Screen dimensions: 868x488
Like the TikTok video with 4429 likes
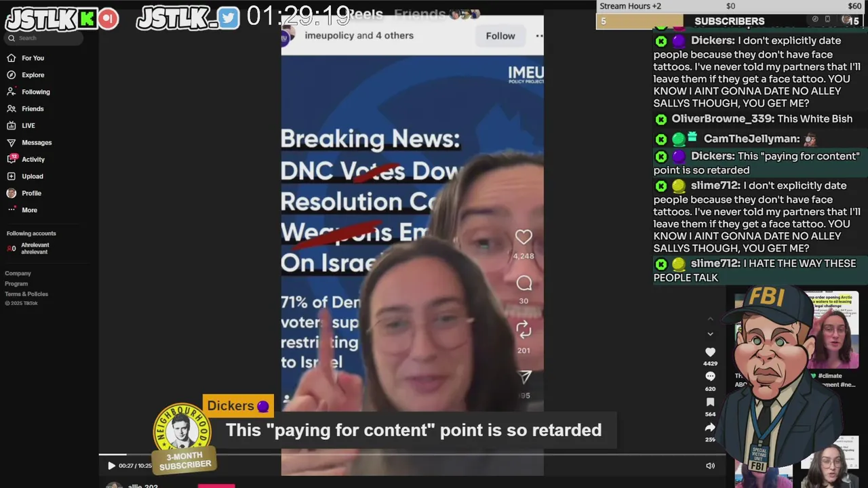click(710, 352)
